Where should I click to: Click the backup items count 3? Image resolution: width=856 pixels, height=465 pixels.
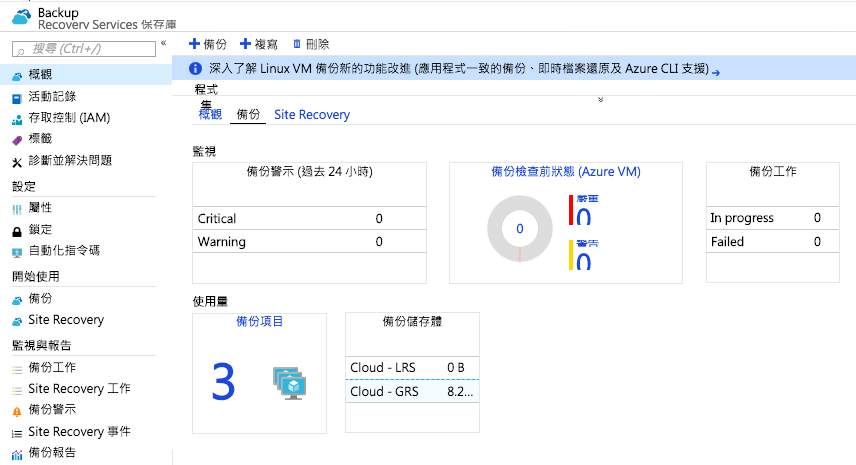pos(223,382)
